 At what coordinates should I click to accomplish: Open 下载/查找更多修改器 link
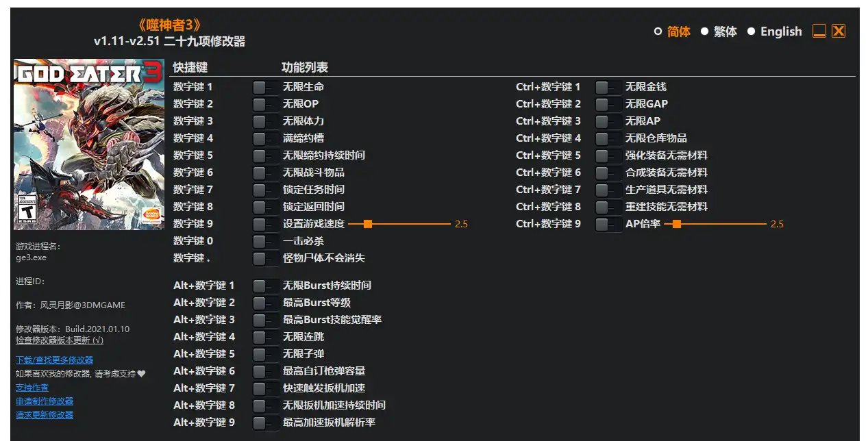click(54, 360)
